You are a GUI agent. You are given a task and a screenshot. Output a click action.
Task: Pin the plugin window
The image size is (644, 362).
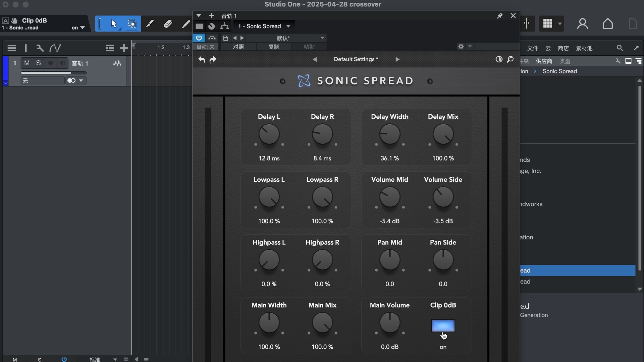500,16
